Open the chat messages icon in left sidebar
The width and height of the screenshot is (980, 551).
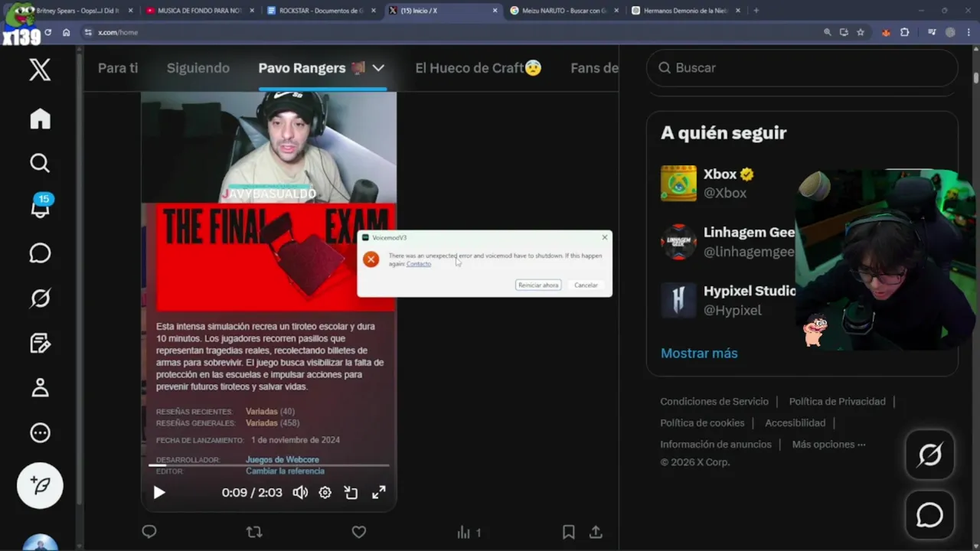click(x=40, y=253)
